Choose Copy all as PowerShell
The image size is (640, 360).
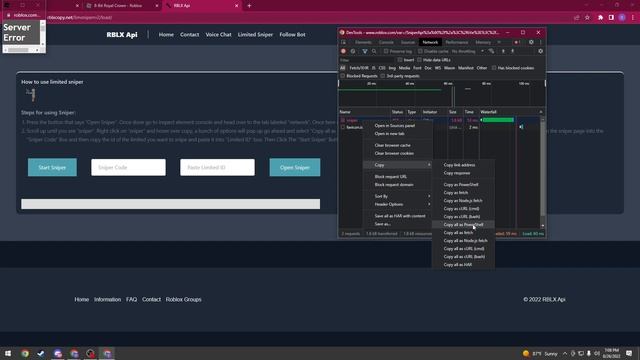coord(463,224)
